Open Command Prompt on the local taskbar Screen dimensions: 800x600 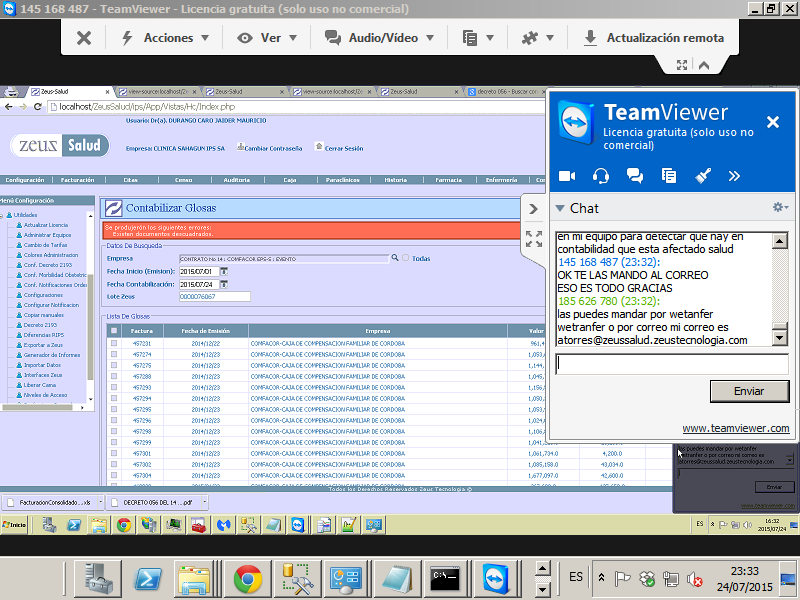(445, 579)
